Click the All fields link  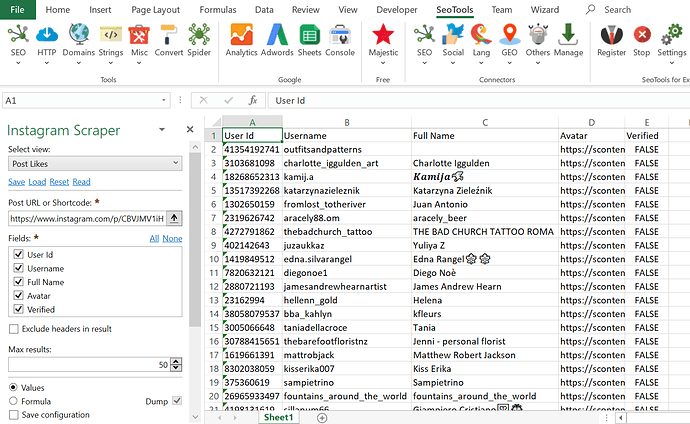click(x=154, y=238)
